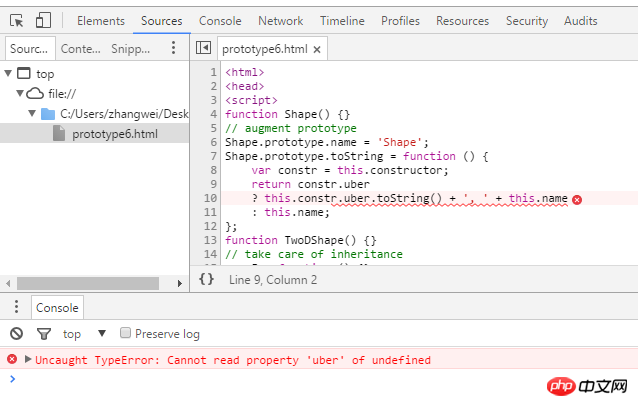The image size is (638, 406).
Task: Select prototype6.html in the file tree
Action: tap(114, 134)
